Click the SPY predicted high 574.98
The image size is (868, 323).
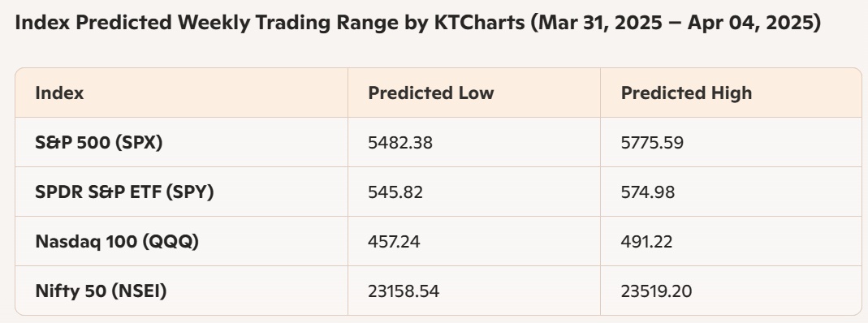coord(648,192)
